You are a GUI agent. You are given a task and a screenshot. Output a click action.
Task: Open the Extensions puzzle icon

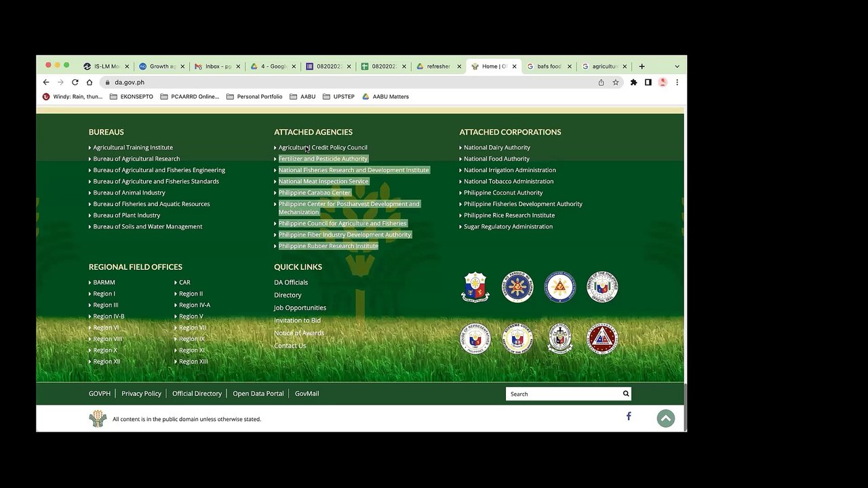pos(633,82)
